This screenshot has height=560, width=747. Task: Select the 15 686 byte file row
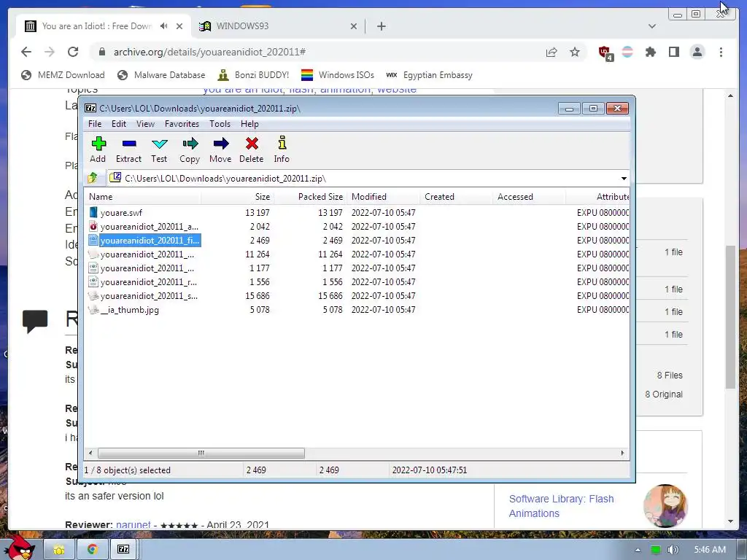click(x=356, y=296)
